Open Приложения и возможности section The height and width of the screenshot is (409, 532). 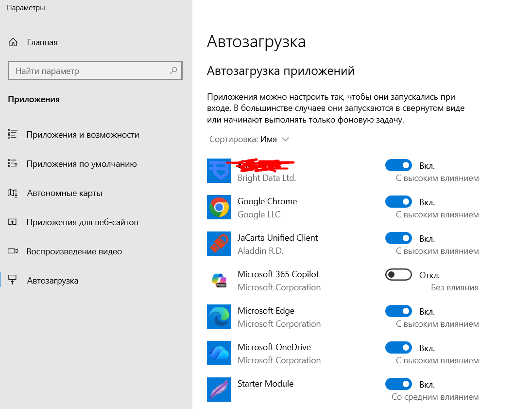(83, 135)
